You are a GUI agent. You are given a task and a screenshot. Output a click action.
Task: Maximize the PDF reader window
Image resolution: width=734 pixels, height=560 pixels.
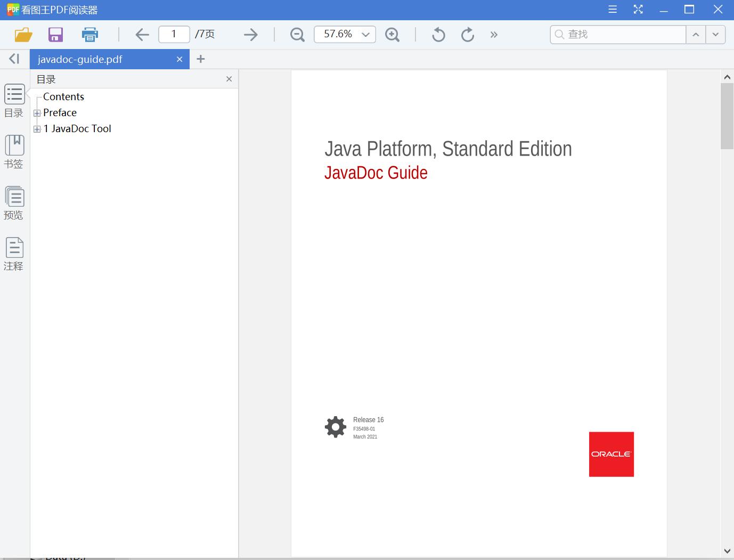tap(689, 9)
